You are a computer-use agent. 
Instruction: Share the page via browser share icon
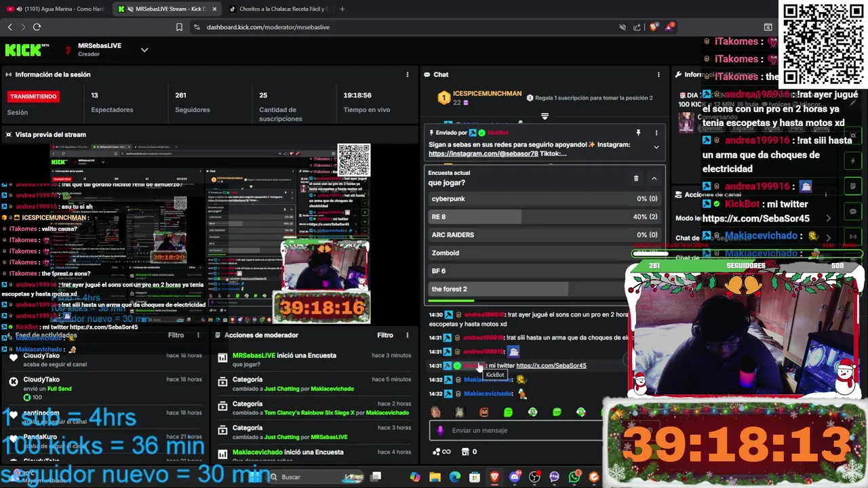637,27
